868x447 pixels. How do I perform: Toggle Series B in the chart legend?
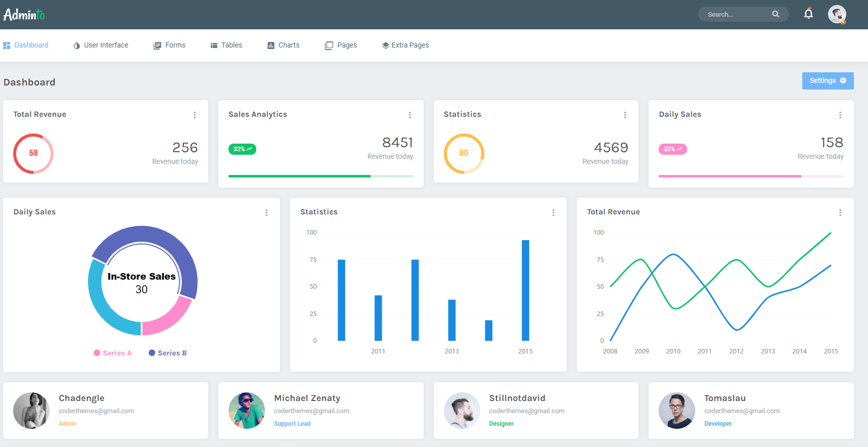[x=168, y=353]
